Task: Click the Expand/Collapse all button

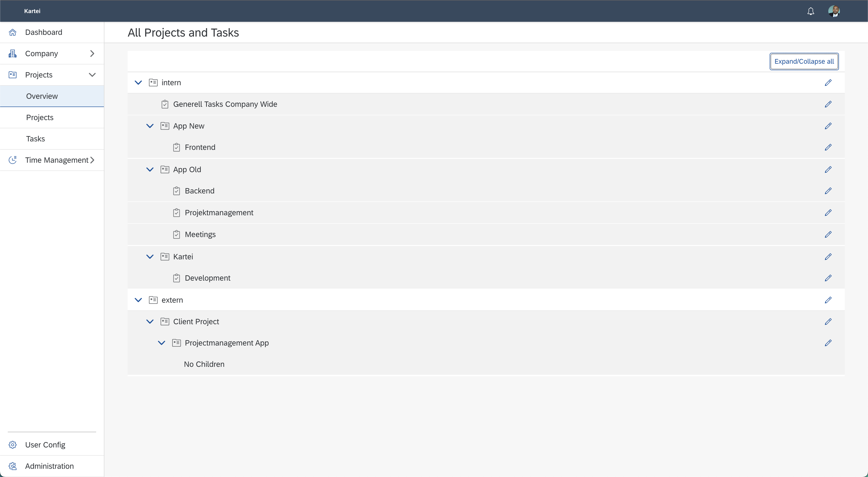Action: pos(804,61)
